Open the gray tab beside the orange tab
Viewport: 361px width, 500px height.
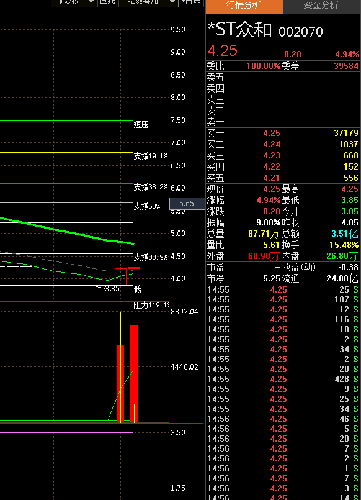click(x=321, y=6)
